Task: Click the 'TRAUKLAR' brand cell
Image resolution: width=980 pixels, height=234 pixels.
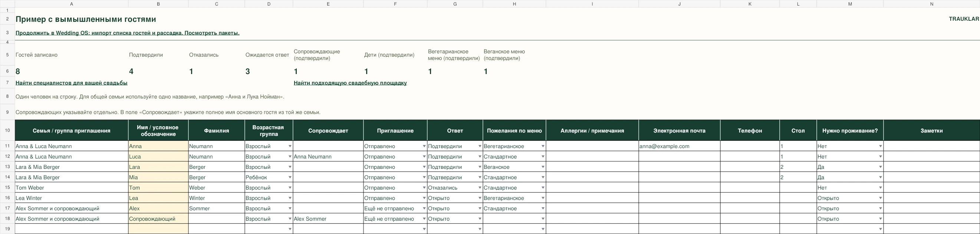Action: pyautogui.click(x=964, y=19)
